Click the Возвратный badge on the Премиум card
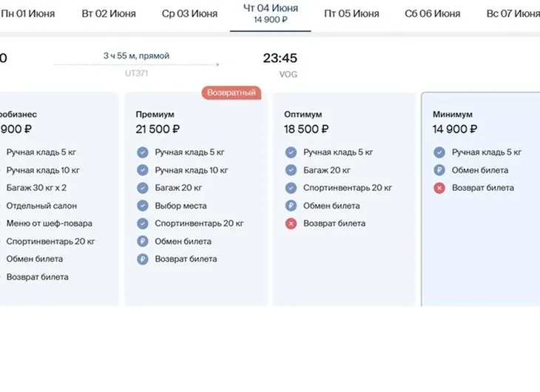Viewport: 540px width, 392px height. pyautogui.click(x=232, y=92)
